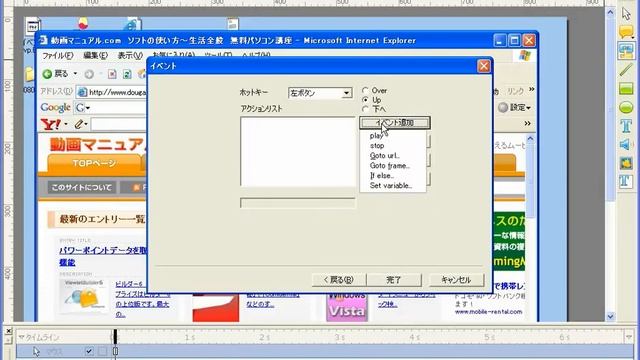Choose the image insert tool

click(x=626, y=163)
